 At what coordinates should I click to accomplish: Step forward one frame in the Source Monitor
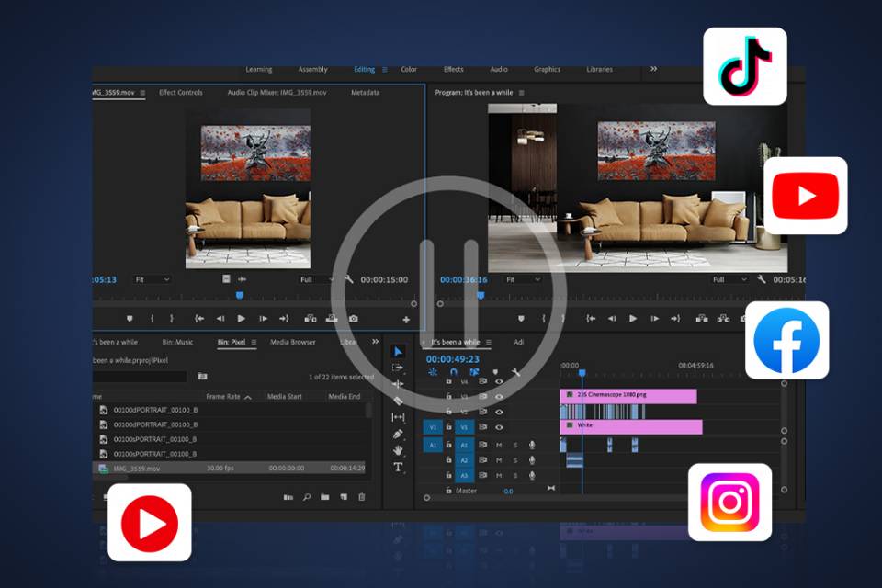(x=263, y=319)
